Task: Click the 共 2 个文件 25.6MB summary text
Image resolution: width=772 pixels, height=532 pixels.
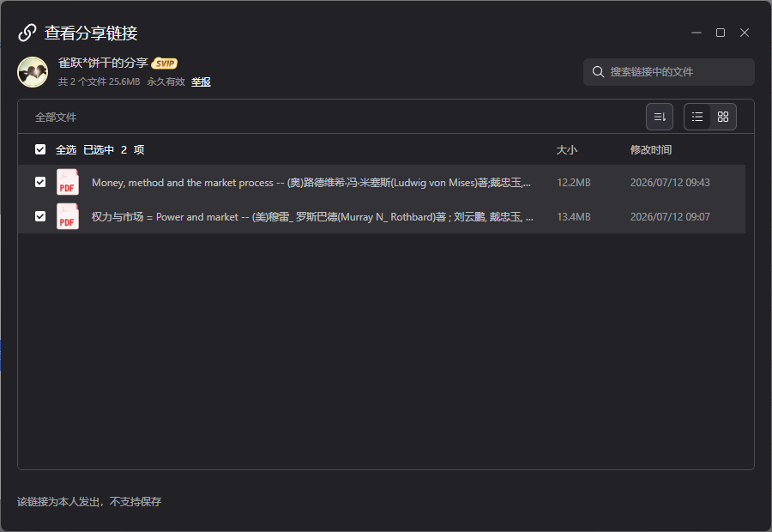Action: (x=99, y=82)
